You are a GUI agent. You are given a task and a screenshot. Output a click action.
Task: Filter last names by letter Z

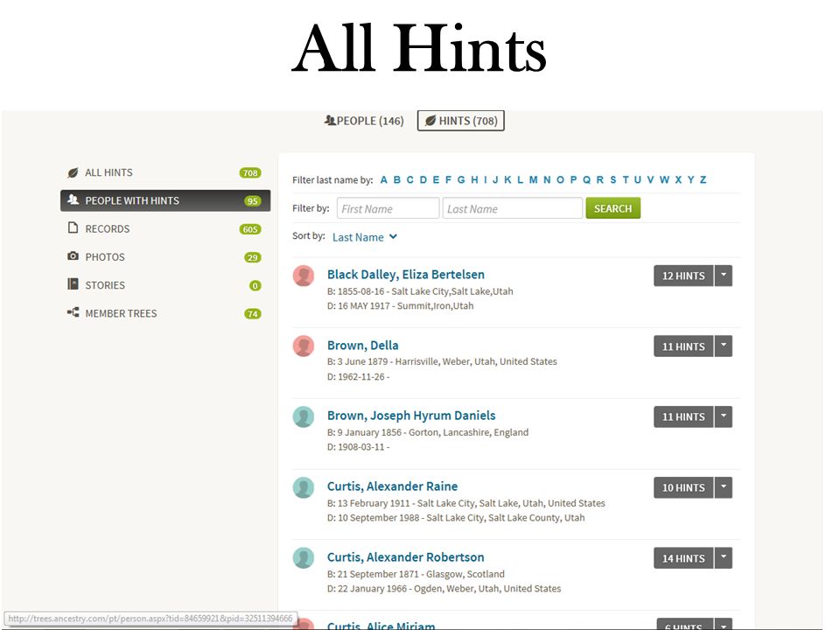point(703,179)
